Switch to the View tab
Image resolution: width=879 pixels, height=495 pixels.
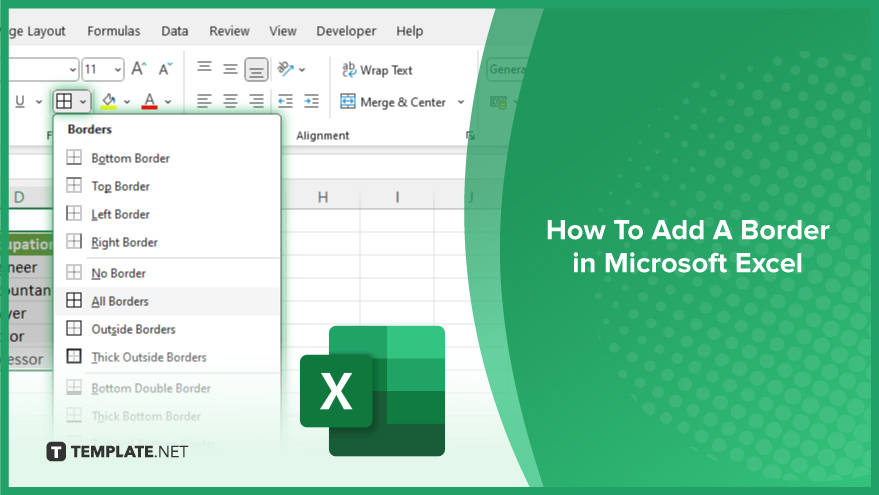283,31
